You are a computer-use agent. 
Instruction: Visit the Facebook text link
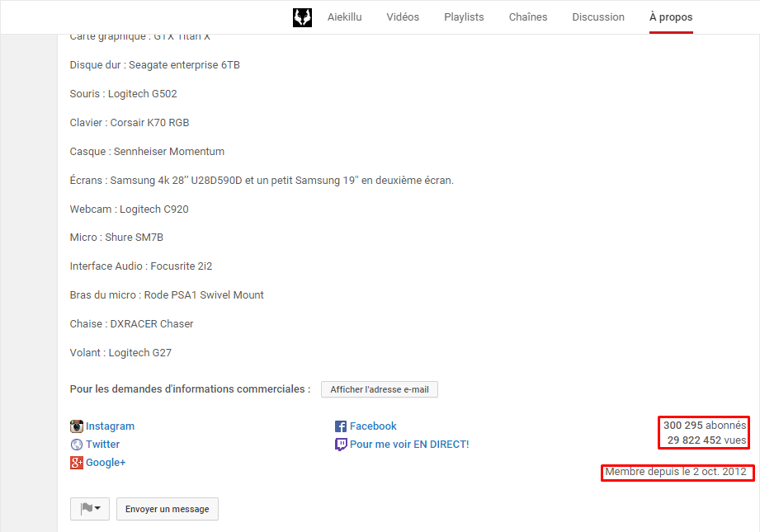pyautogui.click(x=373, y=426)
